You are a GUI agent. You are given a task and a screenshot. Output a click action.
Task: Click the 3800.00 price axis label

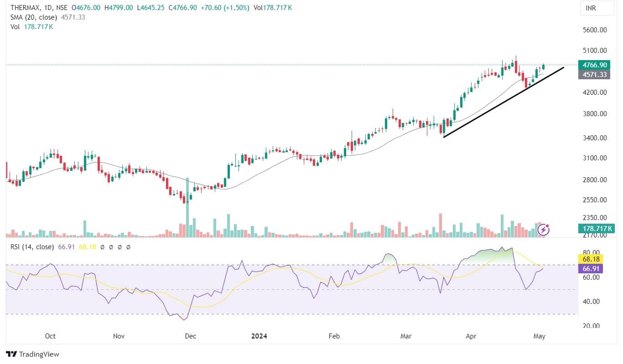point(595,114)
